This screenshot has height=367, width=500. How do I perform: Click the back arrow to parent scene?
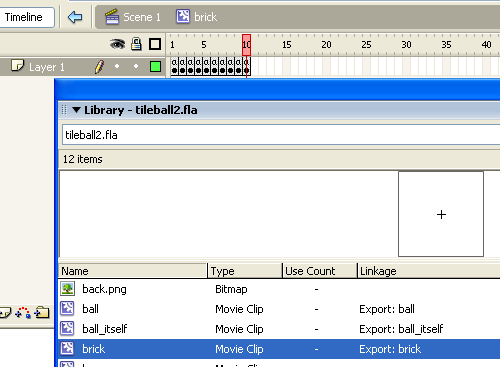(x=75, y=17)
